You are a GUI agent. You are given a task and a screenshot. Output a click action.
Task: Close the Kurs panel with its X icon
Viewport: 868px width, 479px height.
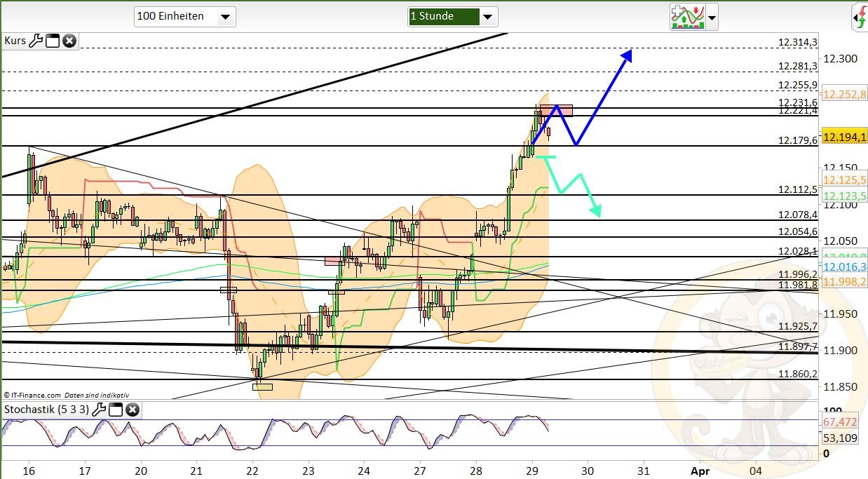(x=69, y=40)
